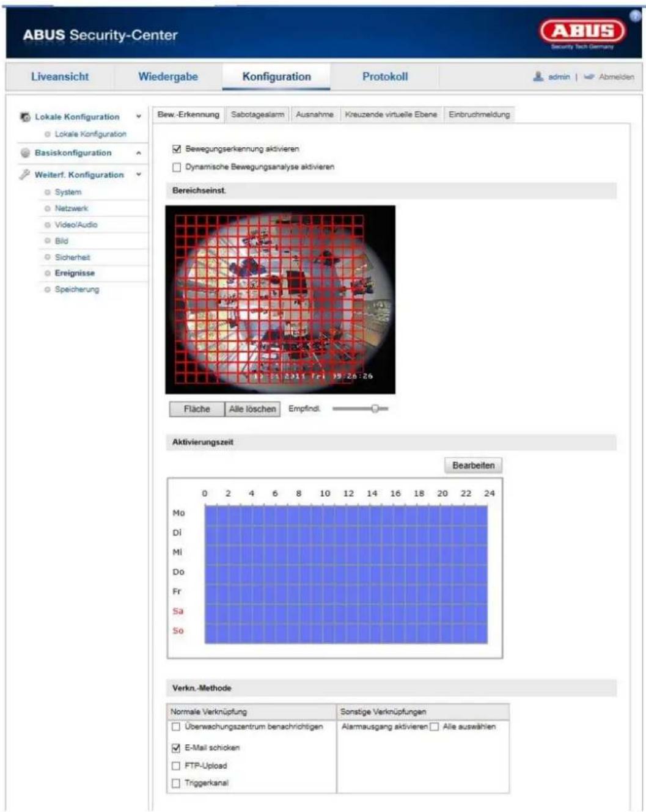646x812 pixels.
Task: Switch to Wiedergabe tab
Action: coord(168,76)
